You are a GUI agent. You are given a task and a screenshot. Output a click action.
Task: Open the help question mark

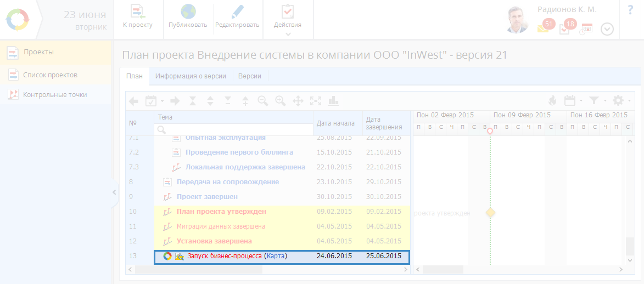(630, 9)
